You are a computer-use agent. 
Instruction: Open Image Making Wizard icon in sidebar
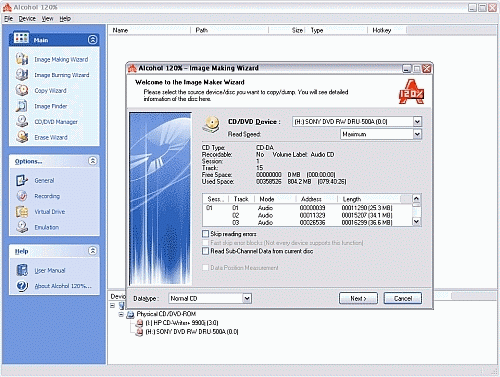(x=22, y=59)
